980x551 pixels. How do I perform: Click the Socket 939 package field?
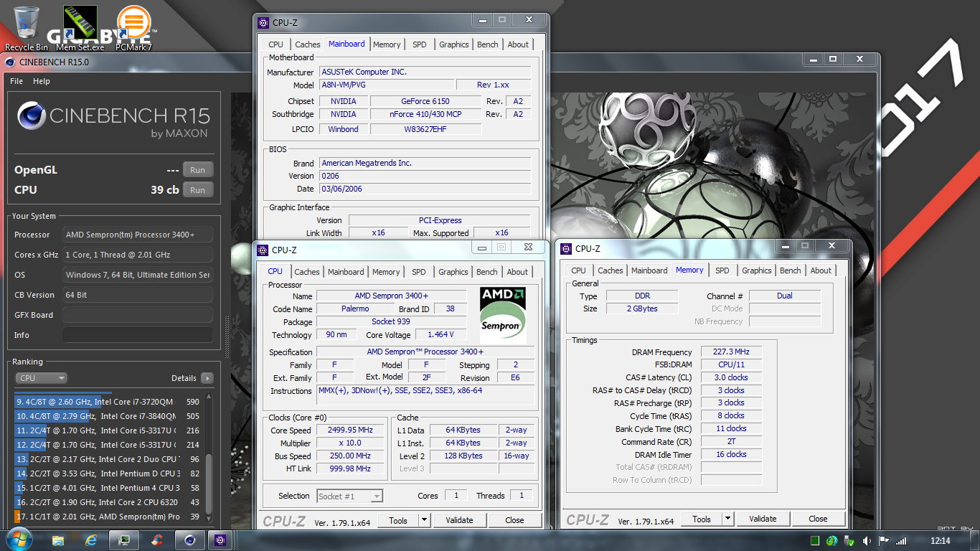click(x=392, y=322)
